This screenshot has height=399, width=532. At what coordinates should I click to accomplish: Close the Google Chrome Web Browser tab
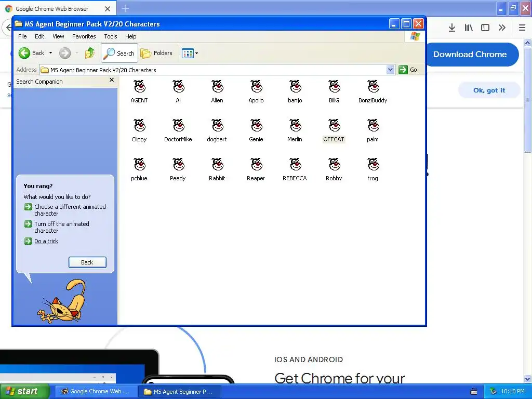point(108,9)
